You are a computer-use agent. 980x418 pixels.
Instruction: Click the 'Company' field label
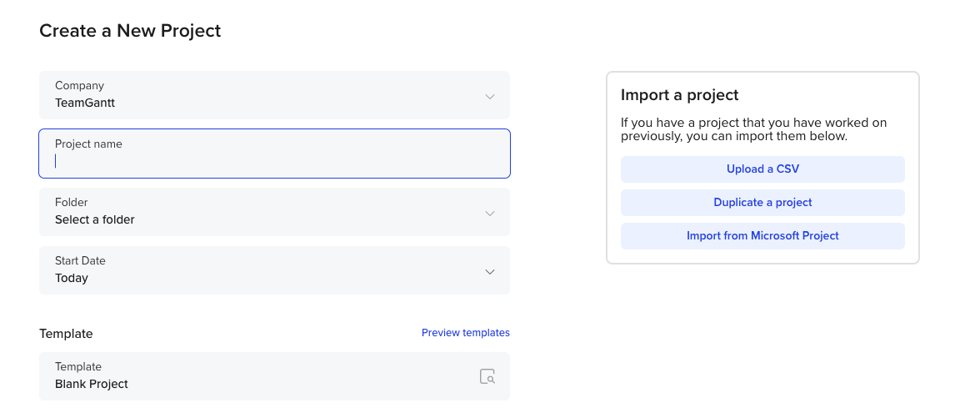coord(79,86)
